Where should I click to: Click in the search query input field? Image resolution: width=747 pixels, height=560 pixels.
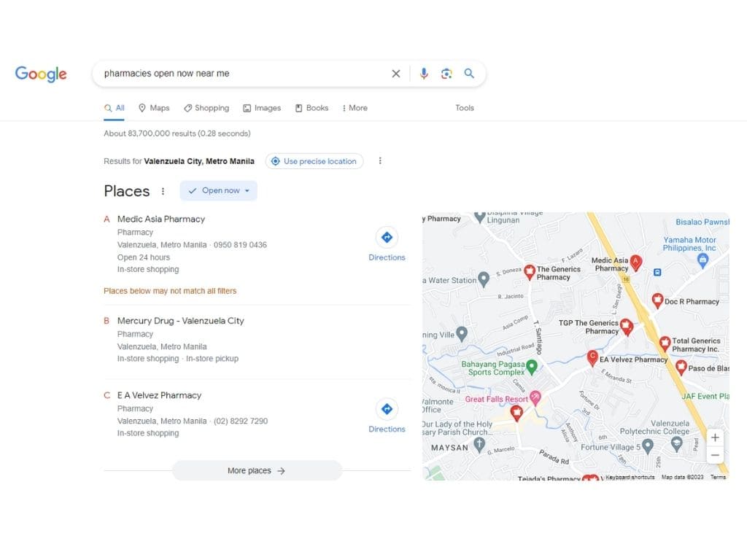[x=243, y=74]
